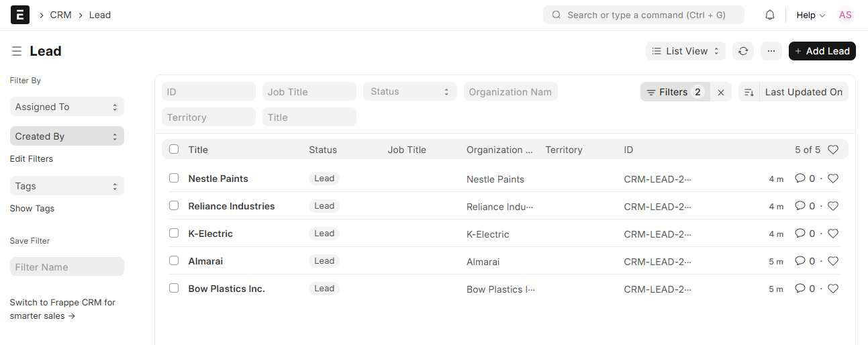
Task: Click the Filter Name input field
Action: click(x=66, y=267)
